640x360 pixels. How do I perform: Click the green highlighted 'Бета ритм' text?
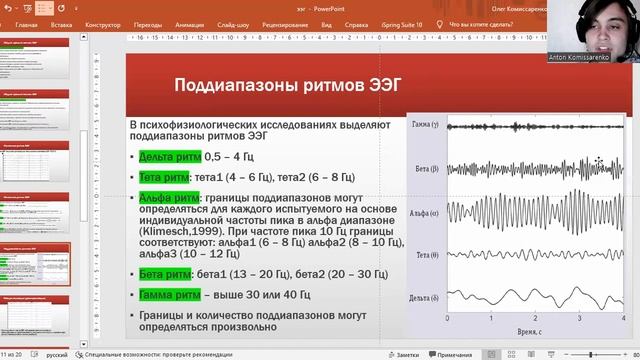[165, 274]
